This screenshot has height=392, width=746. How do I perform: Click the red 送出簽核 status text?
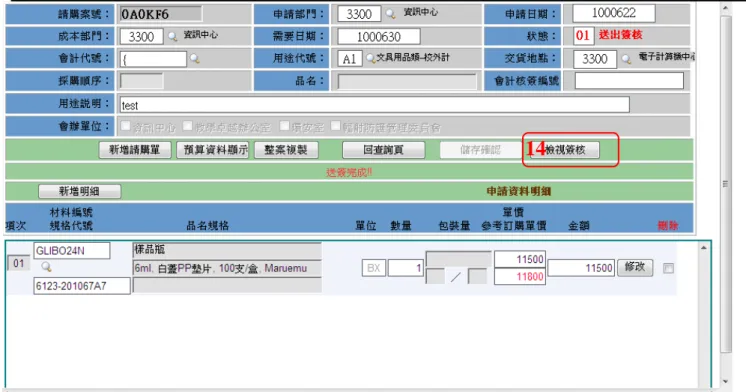click(620, 35)
